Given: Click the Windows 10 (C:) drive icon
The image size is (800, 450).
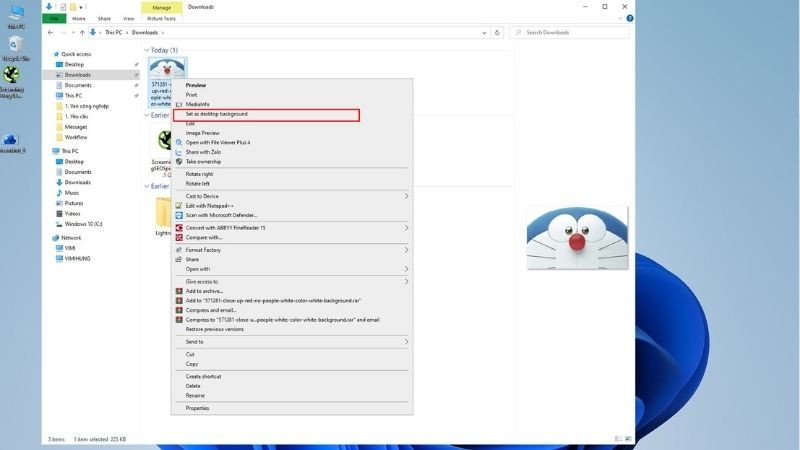Looking at the screenshot, I should tap(59, 224).
